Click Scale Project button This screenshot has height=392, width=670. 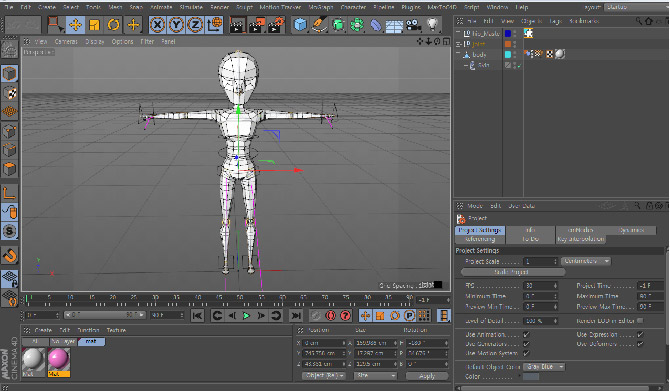point(512,272)
